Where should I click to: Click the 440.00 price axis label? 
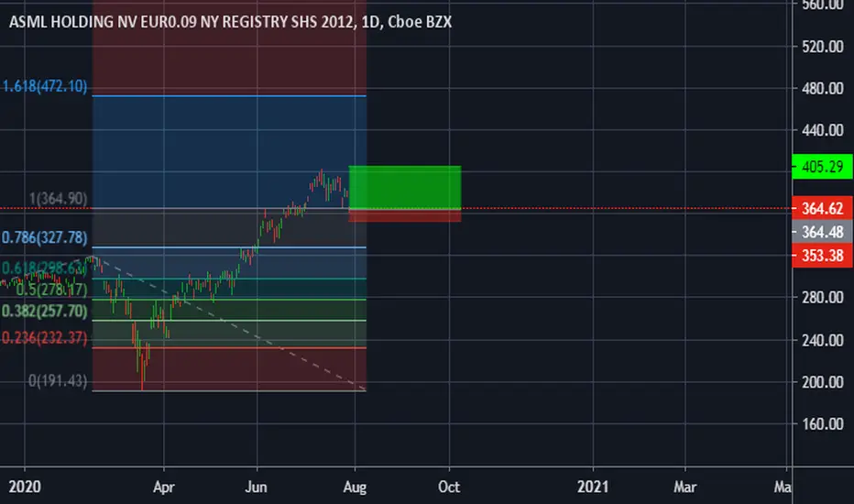pyautogui.click(x=823, y=130)
